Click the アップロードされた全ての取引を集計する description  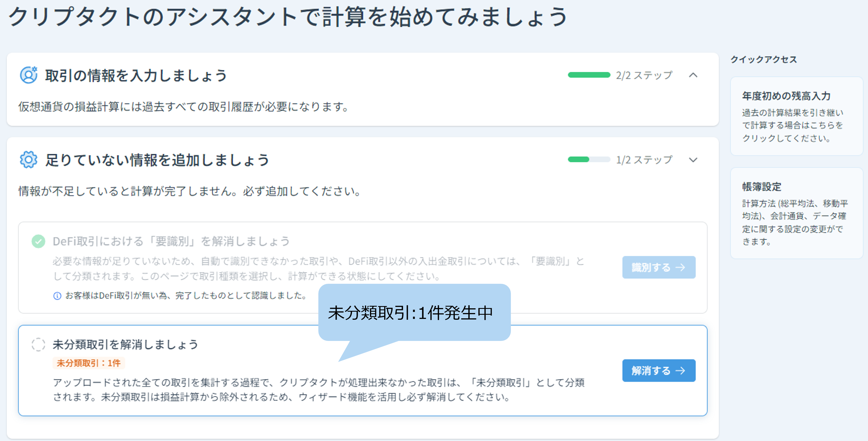pyautogui.click(x=319, y=390)
